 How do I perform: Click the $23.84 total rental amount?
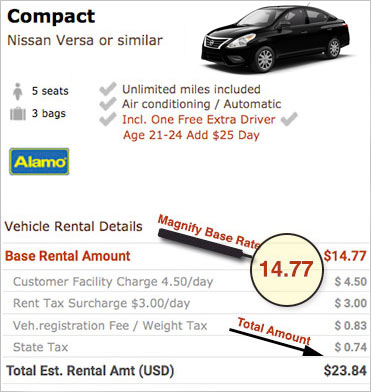tap(345, 371)
